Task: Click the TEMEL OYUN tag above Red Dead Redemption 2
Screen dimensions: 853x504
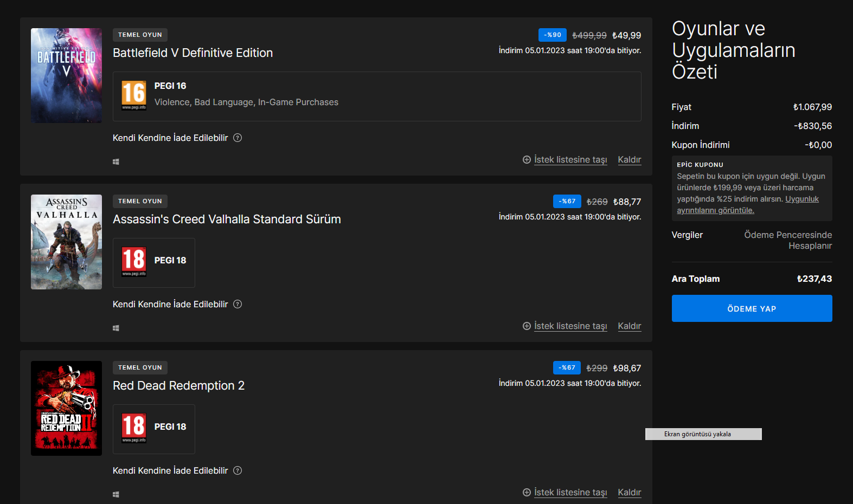Action: pos(140,367)
